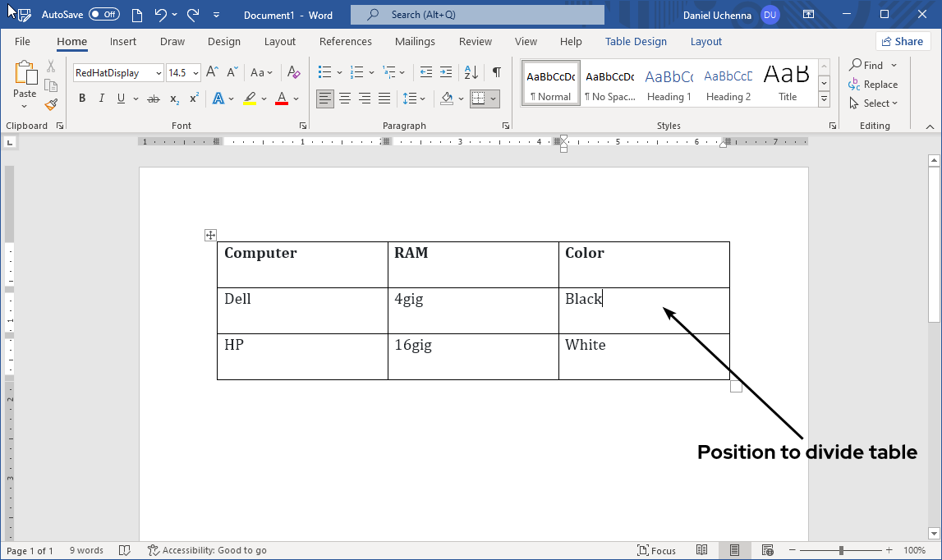This screenshot has height=560, width=942.
Task: Click the Show/Hide paragraph marks icon
Action: (496, 72)
